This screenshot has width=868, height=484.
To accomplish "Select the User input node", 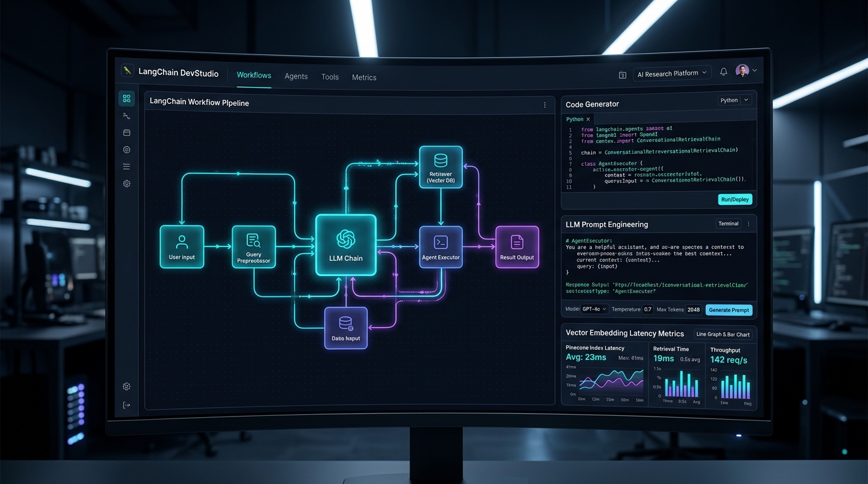I will 182,246.
